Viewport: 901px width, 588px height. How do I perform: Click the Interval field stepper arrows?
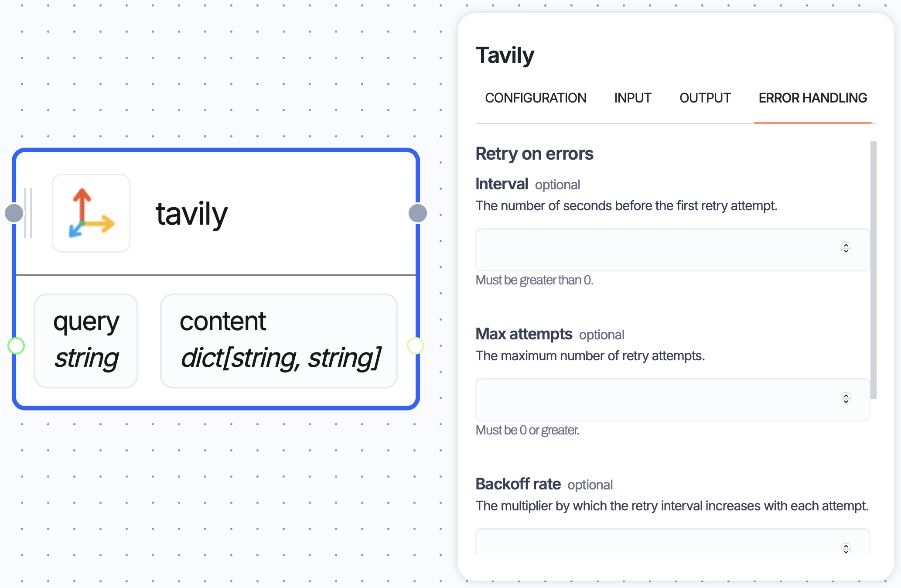[x=846, y=248]
